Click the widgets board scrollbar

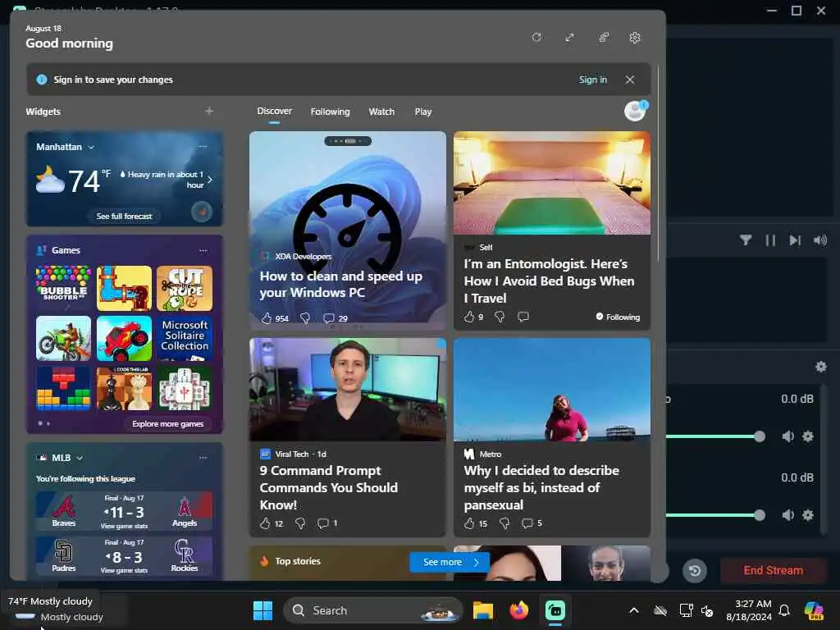659,163
